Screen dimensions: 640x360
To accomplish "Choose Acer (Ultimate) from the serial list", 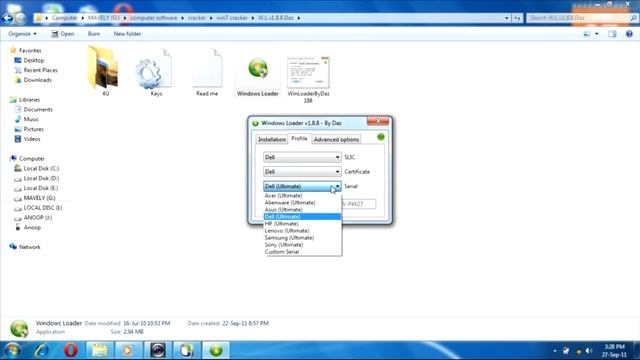I will coord(302,196).
